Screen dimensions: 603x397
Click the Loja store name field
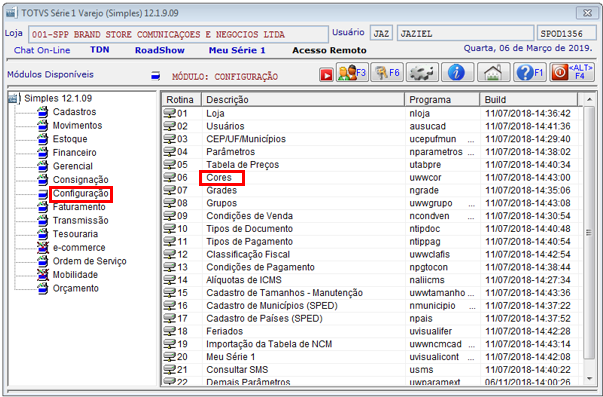tap(178, 34)
